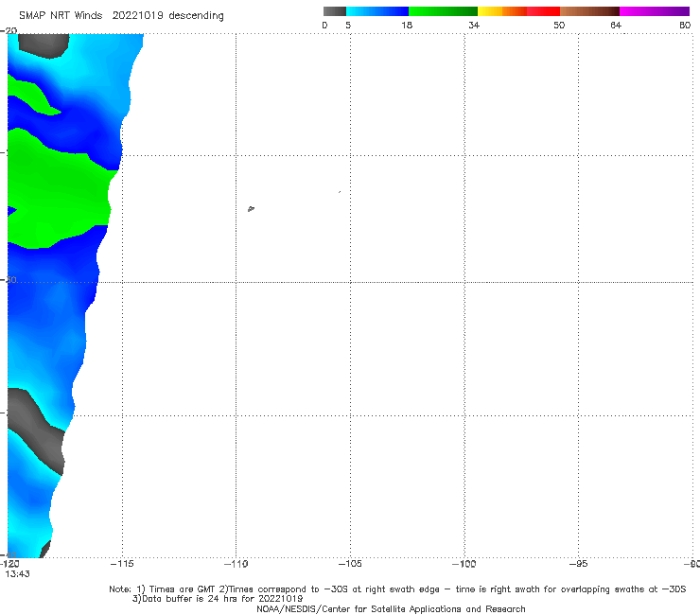Click the large green wind region in the swath
This screenshot has height=615, width=700.
(58, 192)
